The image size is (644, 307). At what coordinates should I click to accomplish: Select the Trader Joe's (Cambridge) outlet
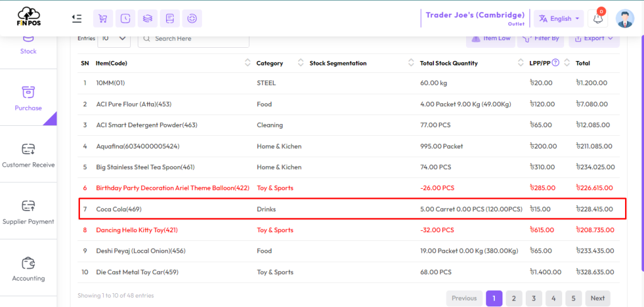tap(475, 18)
